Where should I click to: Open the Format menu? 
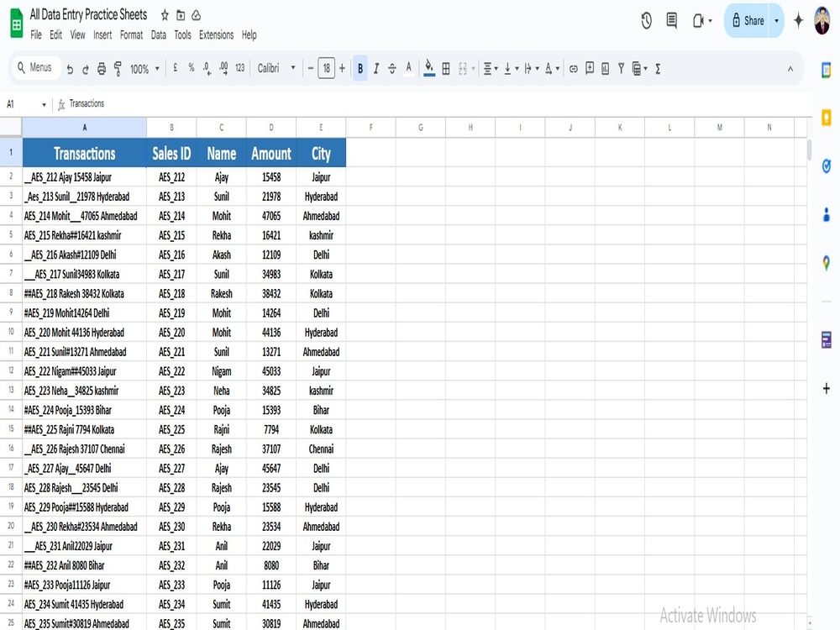131,34
